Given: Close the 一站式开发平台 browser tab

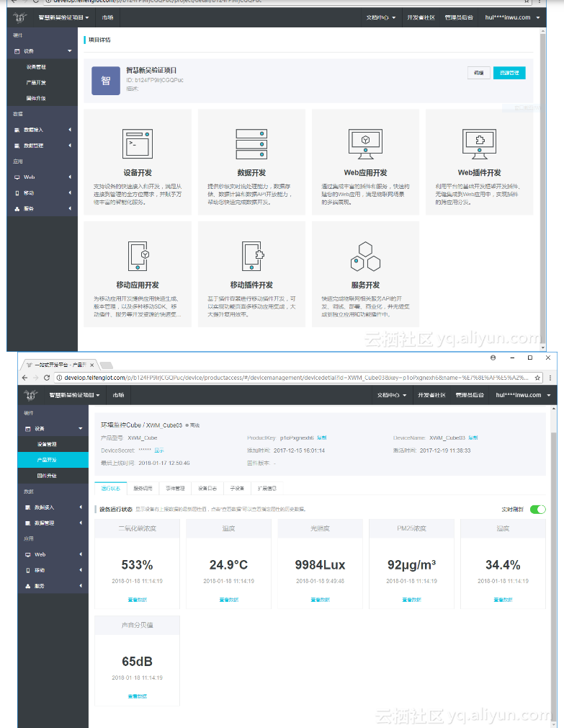Looking at the screenshot, I should coord(91,365).
